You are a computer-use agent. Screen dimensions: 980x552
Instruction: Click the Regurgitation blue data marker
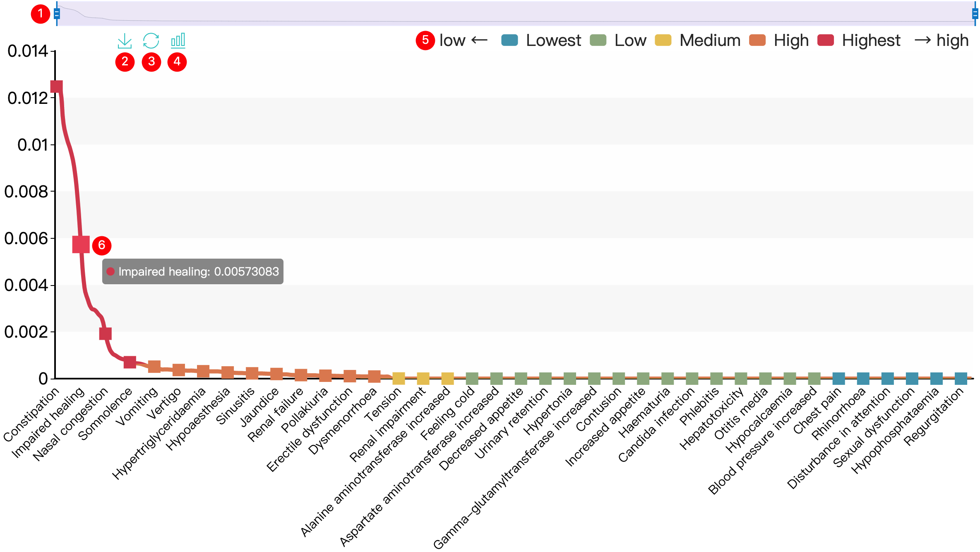(961, 378)
